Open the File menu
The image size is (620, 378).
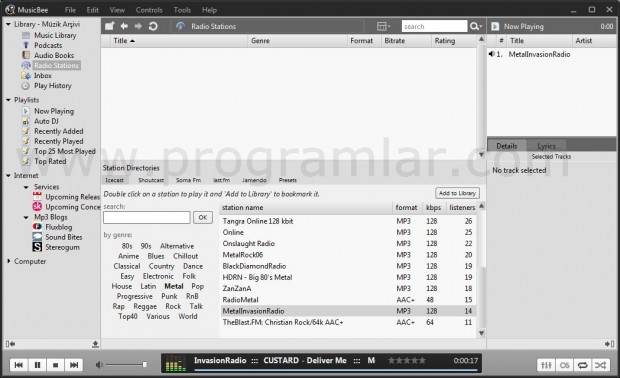click(70, 10)
